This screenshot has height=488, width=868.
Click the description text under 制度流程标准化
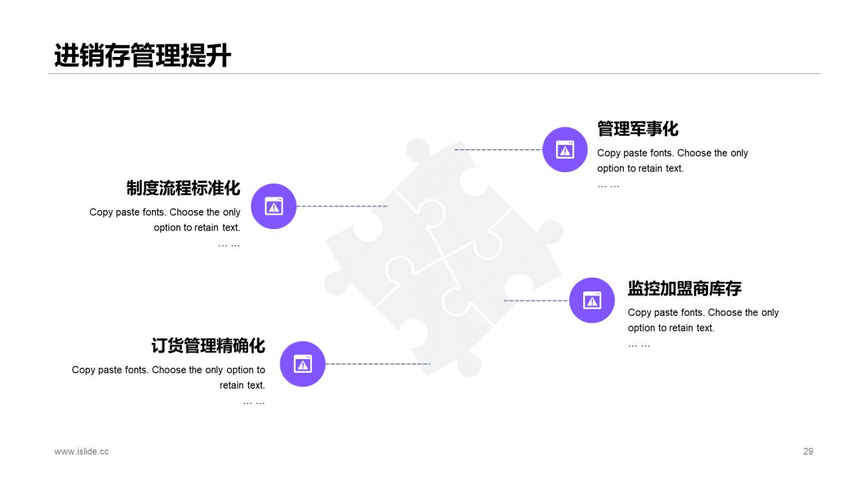(x=165, y=228)
